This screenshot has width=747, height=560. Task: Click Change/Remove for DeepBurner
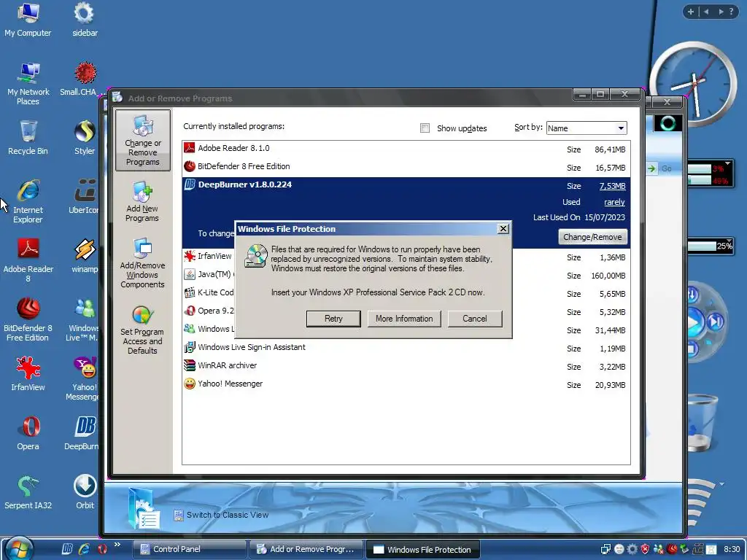click(592, 237)
